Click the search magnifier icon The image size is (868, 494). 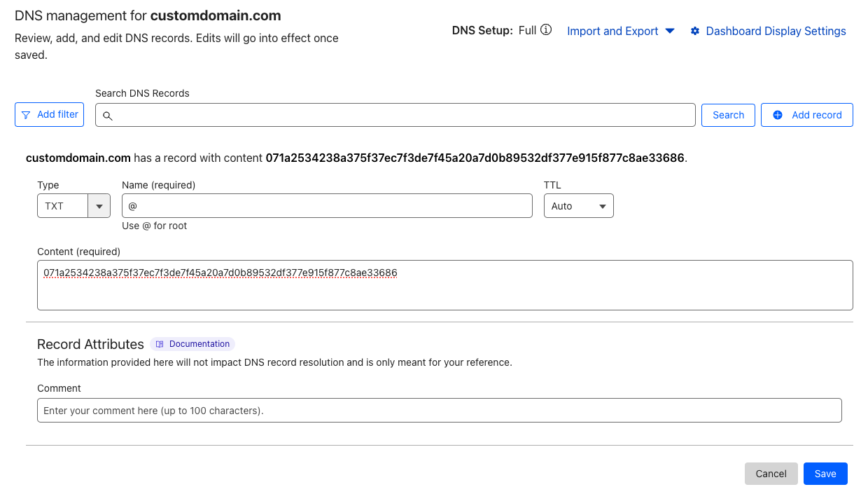[108, 116]
